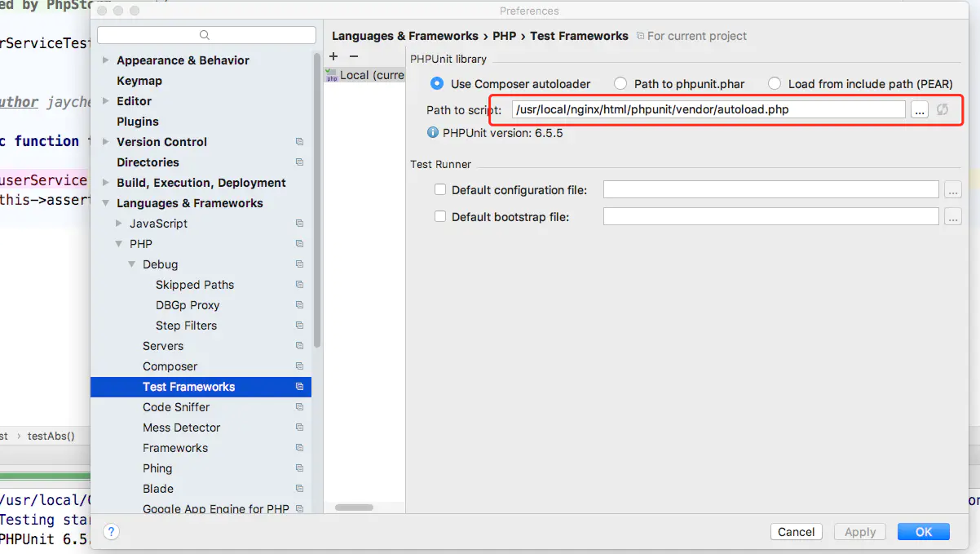Collapse the Languages & Frameworks section
The image size is (980, 554).
[x=106, y=203]
